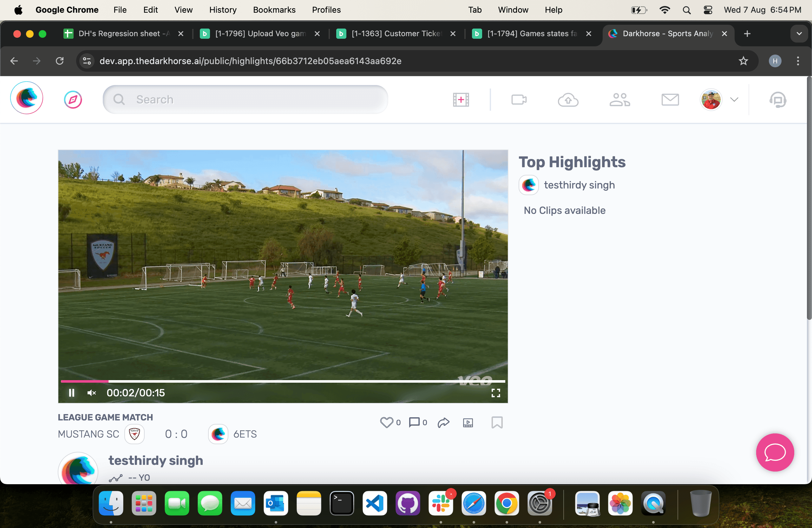Click the testhirdy singh small avatar in sidebar
Screen dimensions: 812x528
pos(528,185)
